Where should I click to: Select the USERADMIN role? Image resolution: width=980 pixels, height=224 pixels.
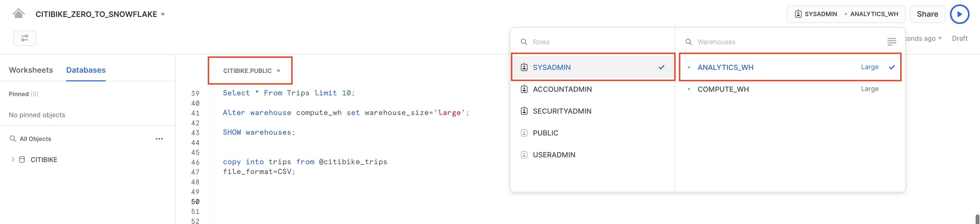(x=593, y=155)
